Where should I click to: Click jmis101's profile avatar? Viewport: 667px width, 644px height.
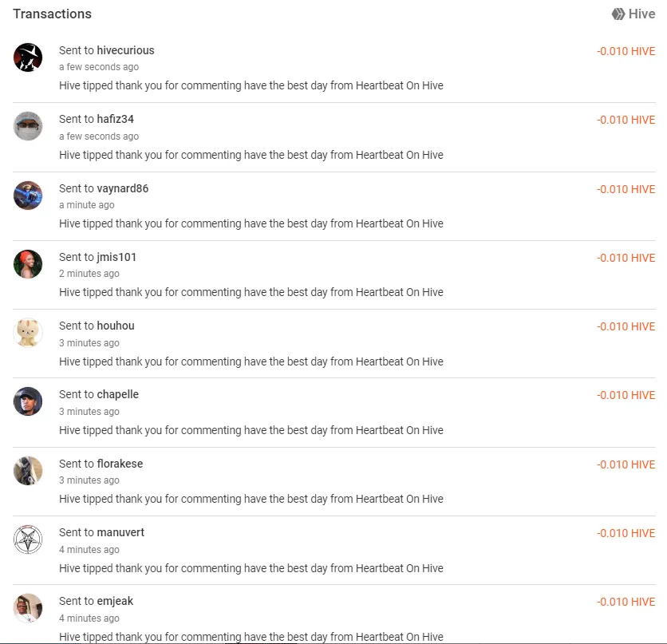coord(28,264)
